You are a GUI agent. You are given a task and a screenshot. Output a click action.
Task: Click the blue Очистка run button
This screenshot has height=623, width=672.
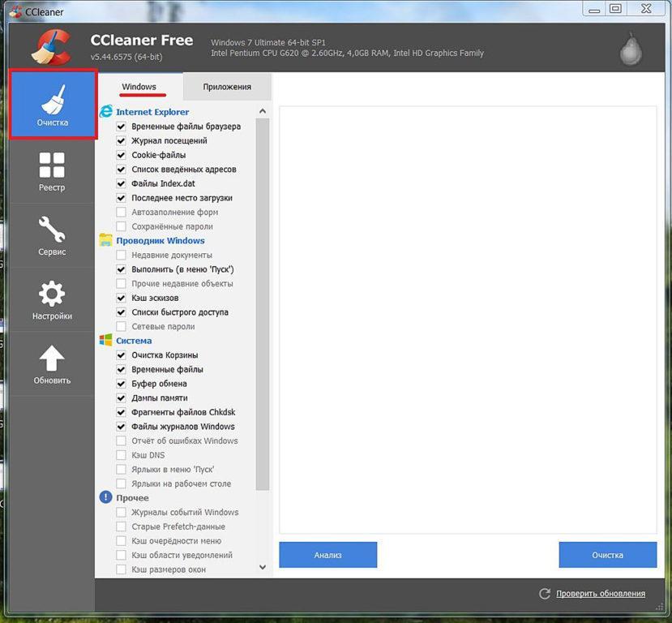pos(608,555)
